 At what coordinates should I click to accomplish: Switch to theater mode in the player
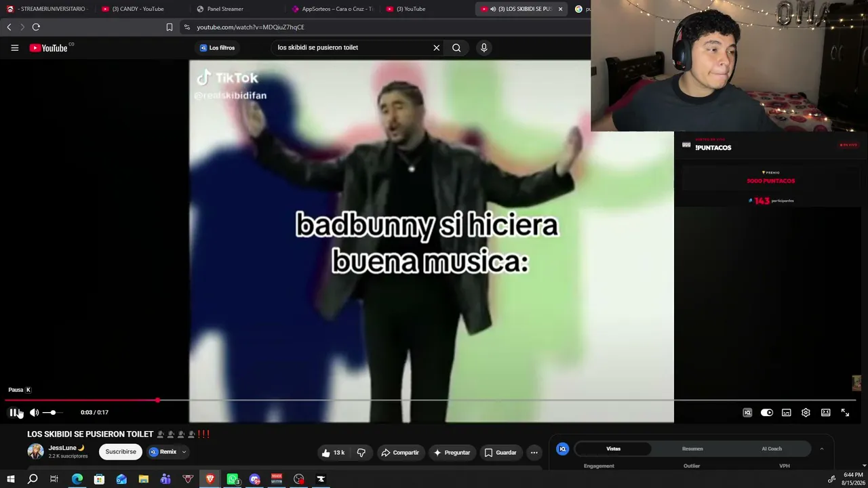coord(825,412)
